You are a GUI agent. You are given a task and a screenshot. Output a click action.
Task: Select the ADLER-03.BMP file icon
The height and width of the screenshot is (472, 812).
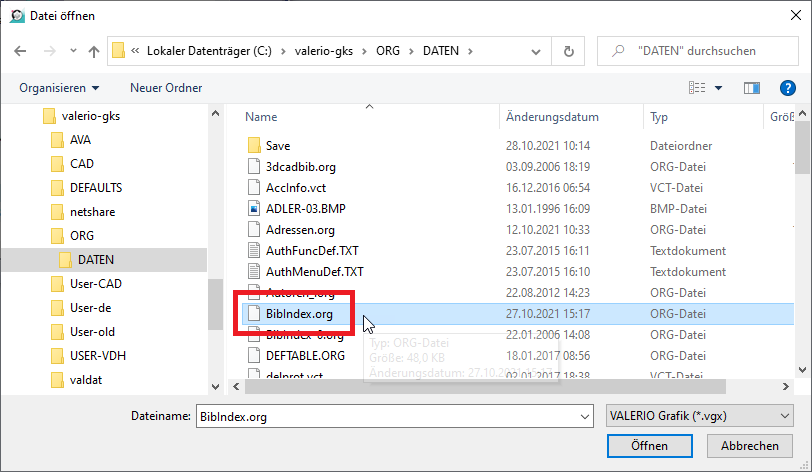pos(254,208)
